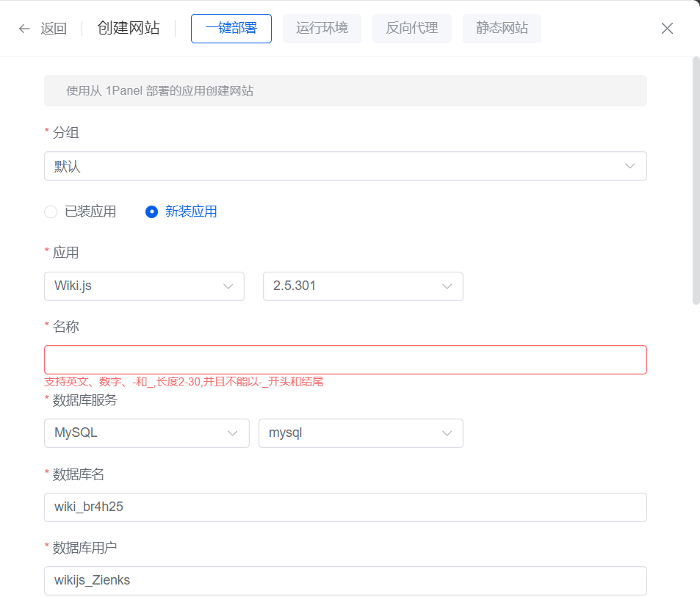
Task: Select the 已装应用 radio button
Action: [51, 211]
